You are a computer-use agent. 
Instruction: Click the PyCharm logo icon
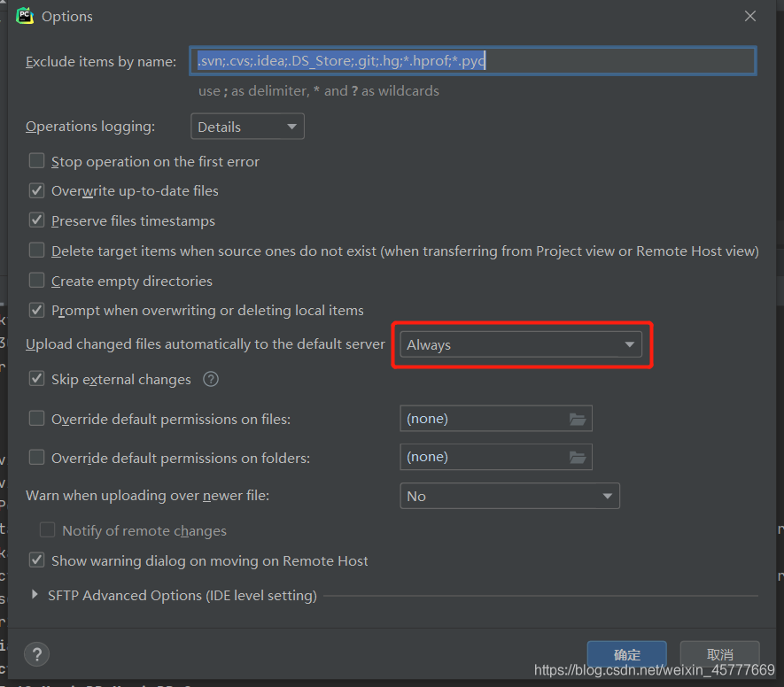[25, 16]
